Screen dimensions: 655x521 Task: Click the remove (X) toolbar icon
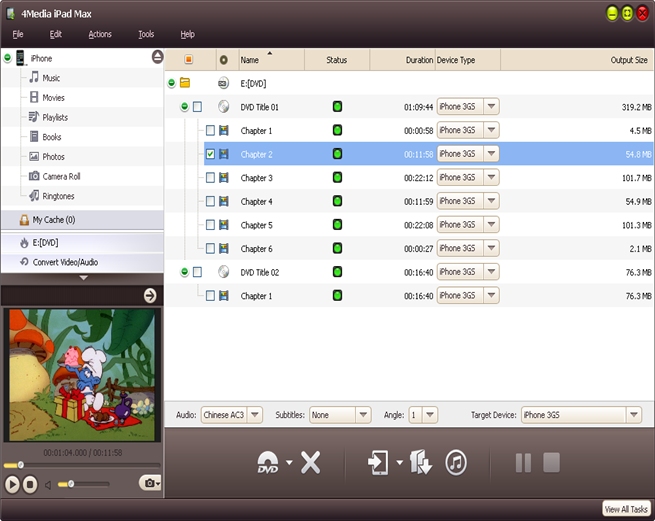click(311, 462)
